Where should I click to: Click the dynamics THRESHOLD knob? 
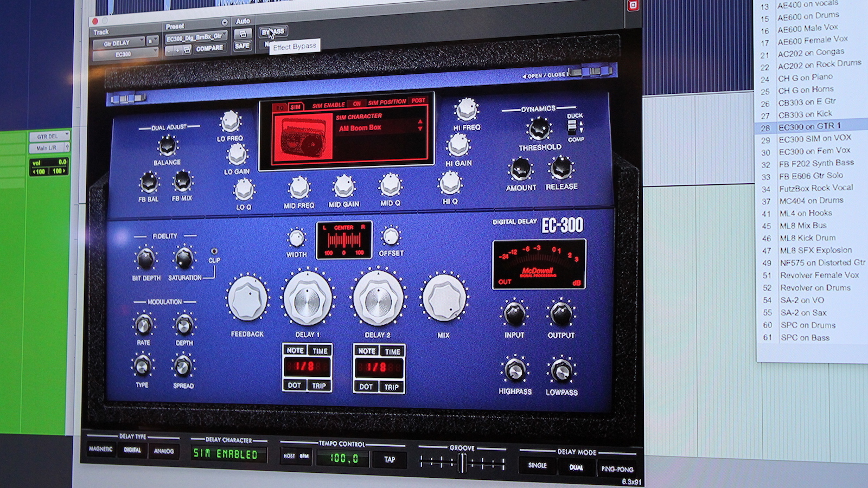539,129
